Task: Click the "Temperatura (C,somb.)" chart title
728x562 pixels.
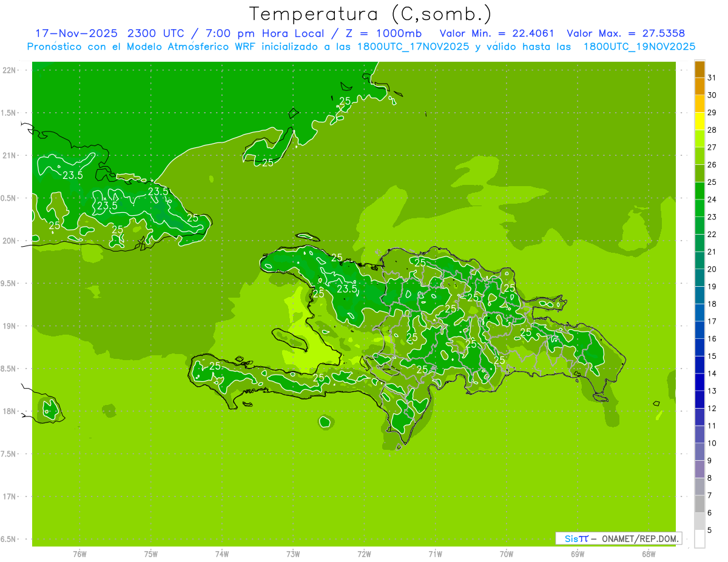Action: coord(371,13)
